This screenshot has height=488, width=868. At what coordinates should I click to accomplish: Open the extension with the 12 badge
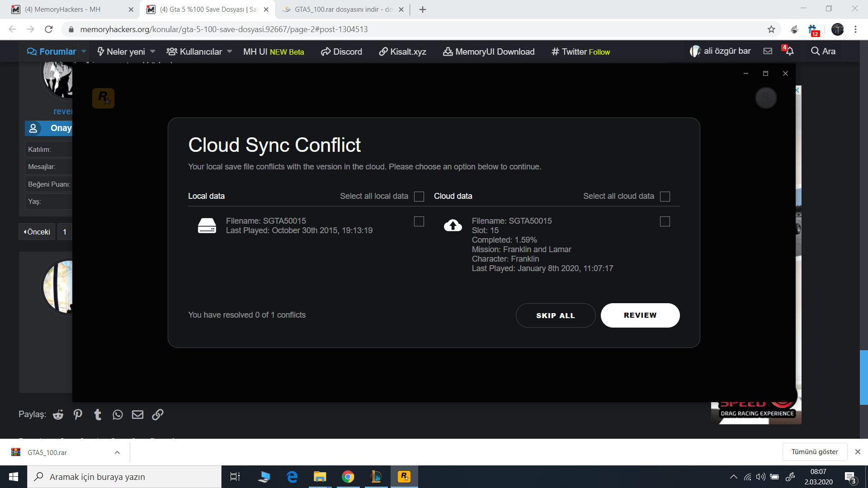(813, 30)
